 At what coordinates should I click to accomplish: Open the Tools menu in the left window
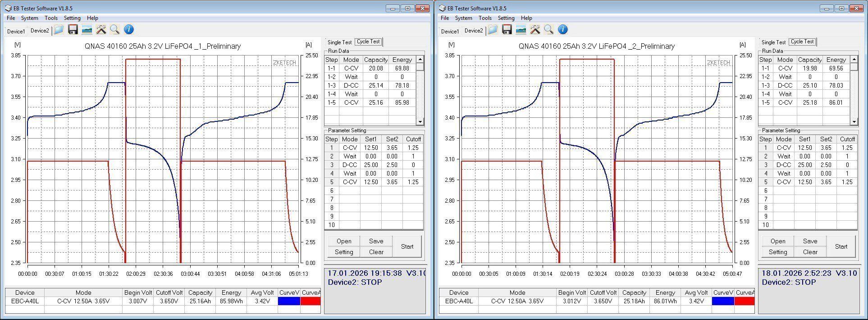[x=51, y=18]
